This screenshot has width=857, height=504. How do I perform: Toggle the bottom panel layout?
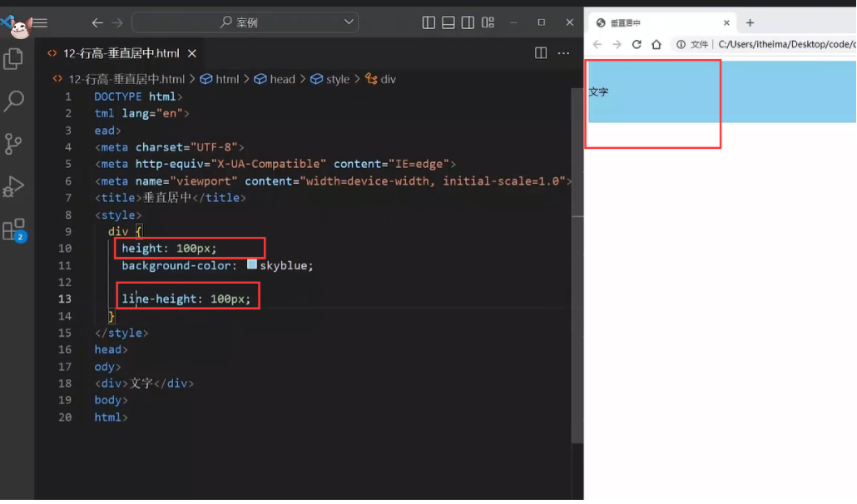(448, 22)
